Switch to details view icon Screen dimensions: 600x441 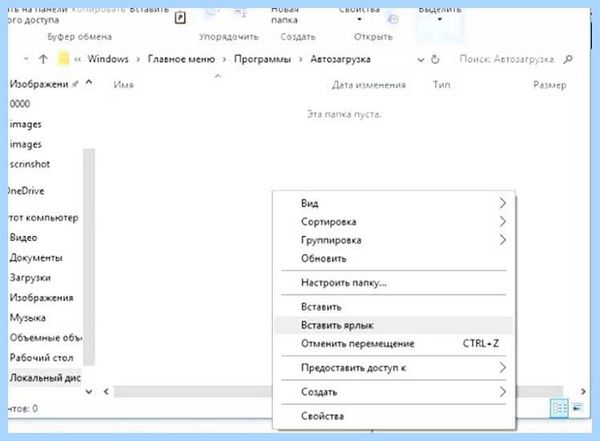(x=559, y=408)
